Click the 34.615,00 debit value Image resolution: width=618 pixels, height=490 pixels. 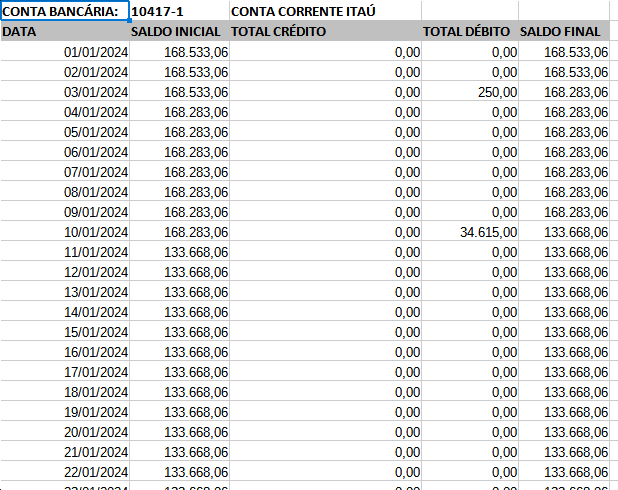pos(470,232)
